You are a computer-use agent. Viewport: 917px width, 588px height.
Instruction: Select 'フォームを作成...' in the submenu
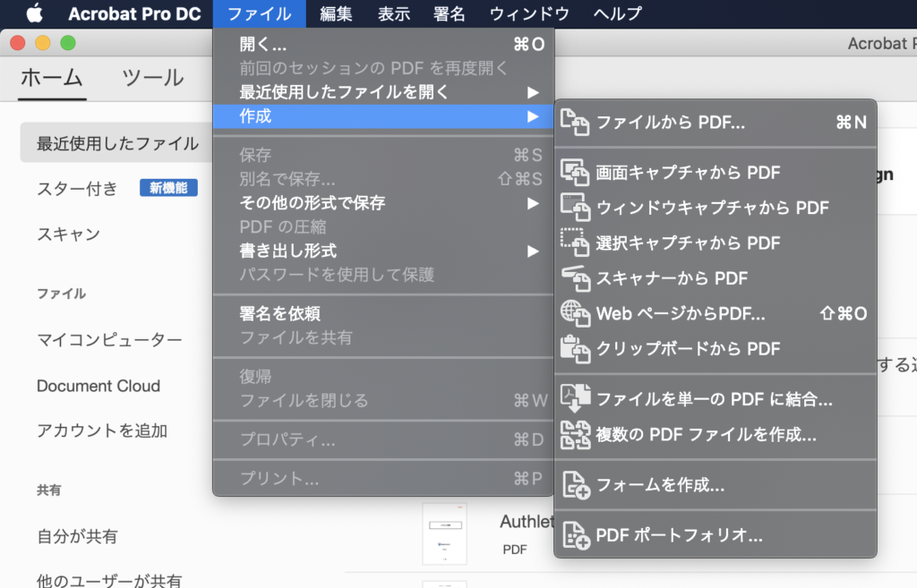point(716,484)
